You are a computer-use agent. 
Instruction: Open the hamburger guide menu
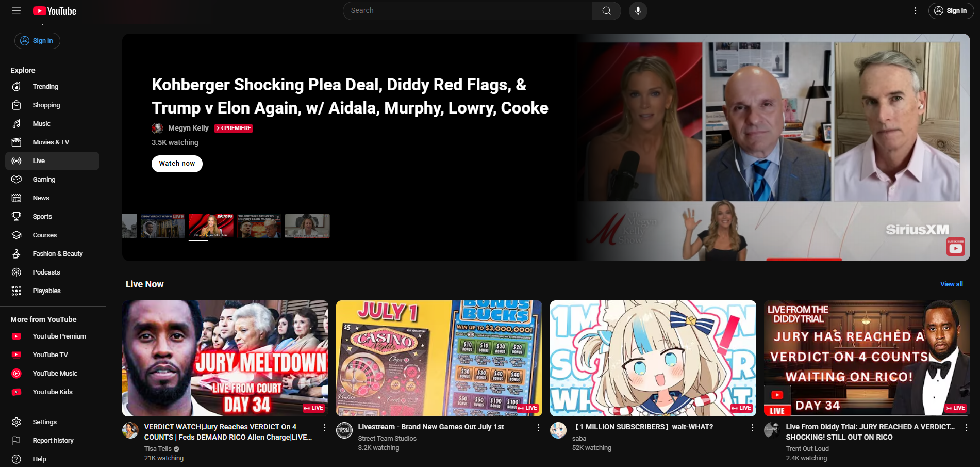[16, 11]
